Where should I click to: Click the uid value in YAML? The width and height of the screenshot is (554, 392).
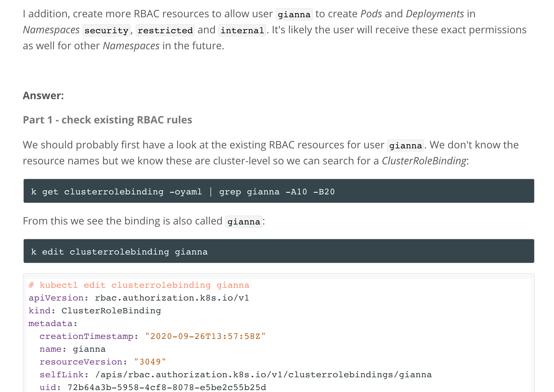click(167, 387)
